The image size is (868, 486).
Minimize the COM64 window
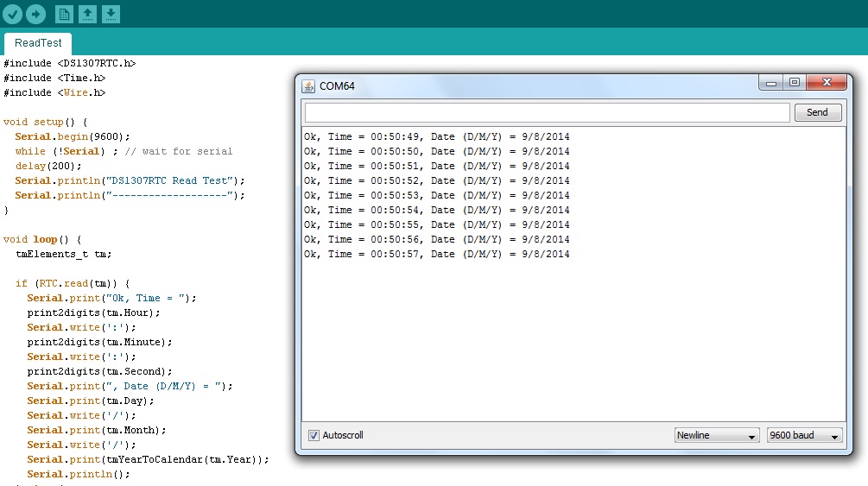tap(771, 83)
